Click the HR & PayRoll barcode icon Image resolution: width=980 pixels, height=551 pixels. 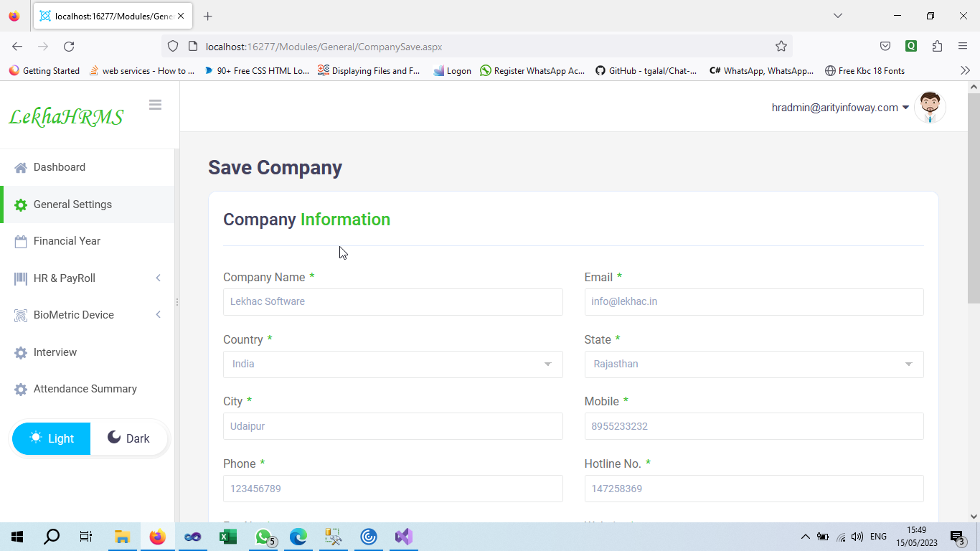click(x=21, y=278)
